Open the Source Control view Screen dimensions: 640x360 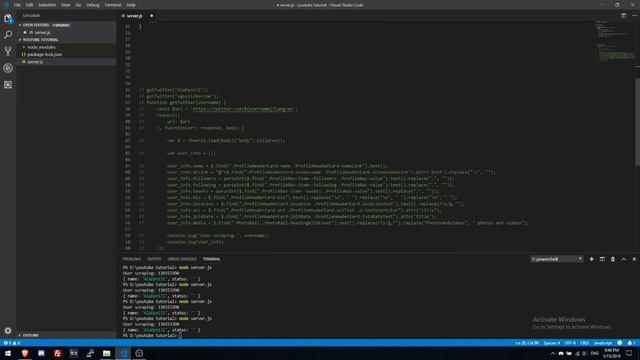(x=8, y=51)
